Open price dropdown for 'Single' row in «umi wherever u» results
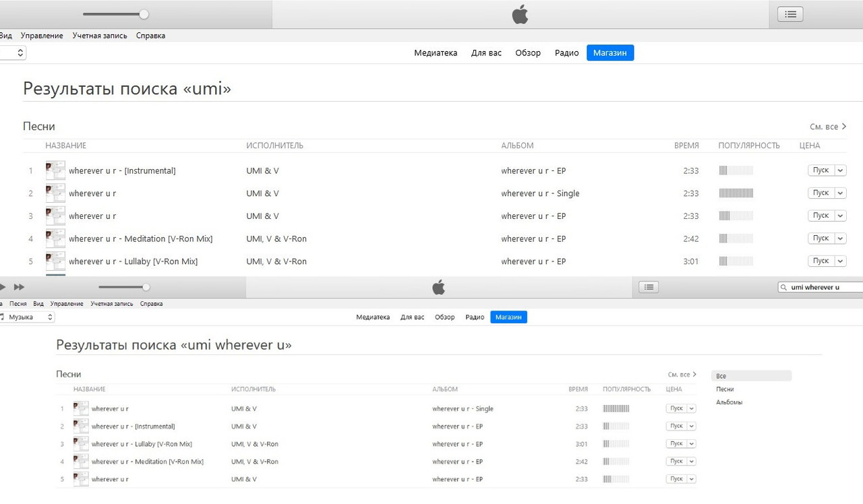 (691, 408)
